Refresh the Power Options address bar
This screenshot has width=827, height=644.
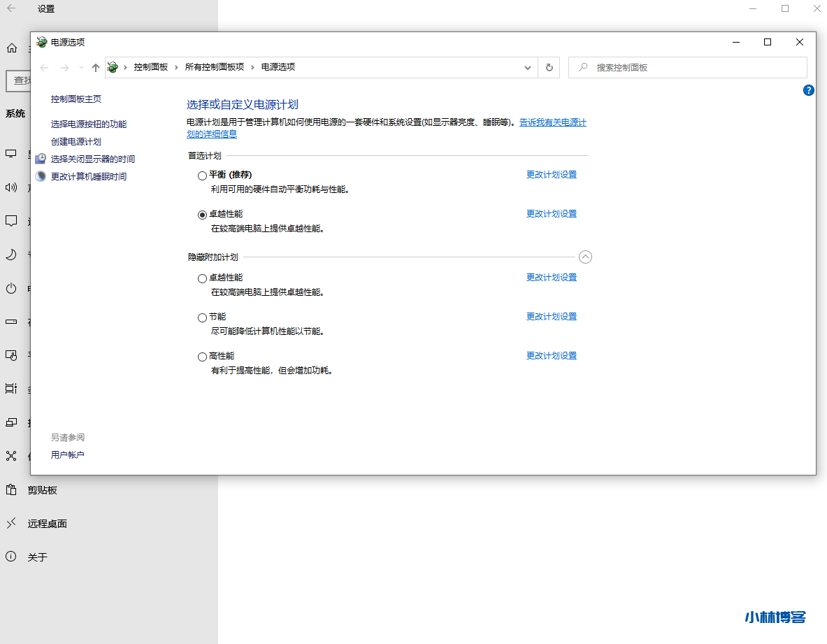tap(549, 68)
